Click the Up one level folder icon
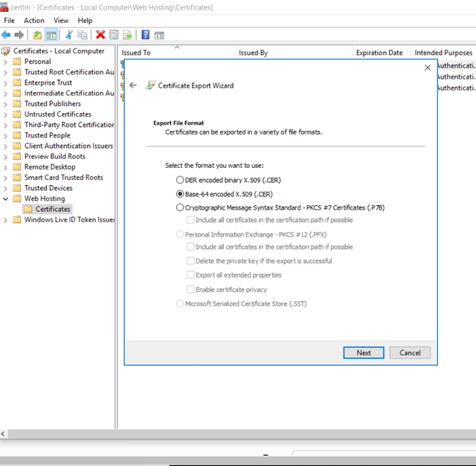Screen dimensions: 476x466 (x=37, y=35)
